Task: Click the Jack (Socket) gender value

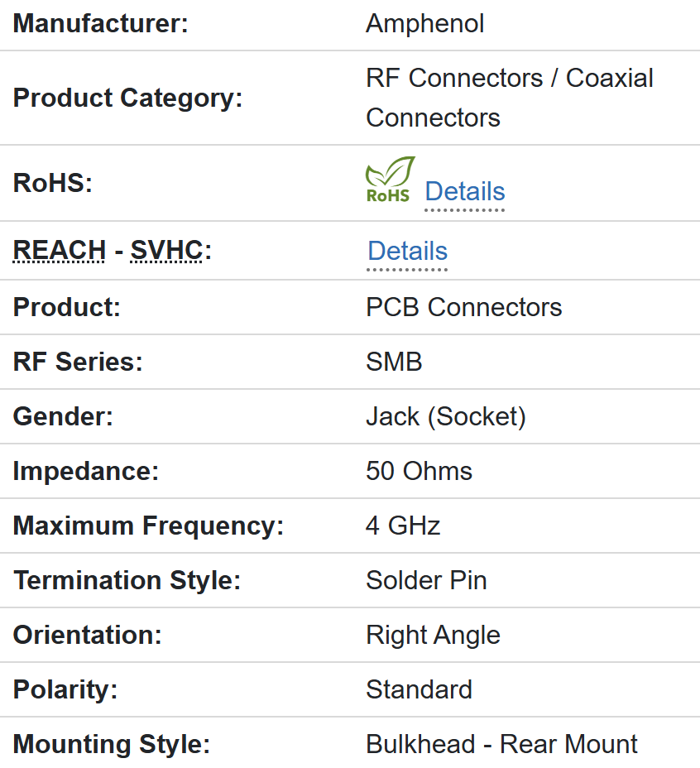Action: [x=445, y=416]
